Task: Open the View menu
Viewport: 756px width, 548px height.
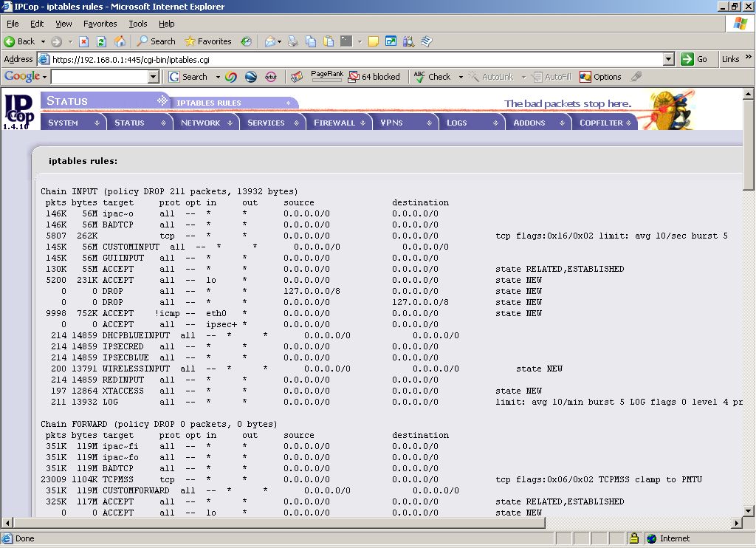Action: [63, 24]
